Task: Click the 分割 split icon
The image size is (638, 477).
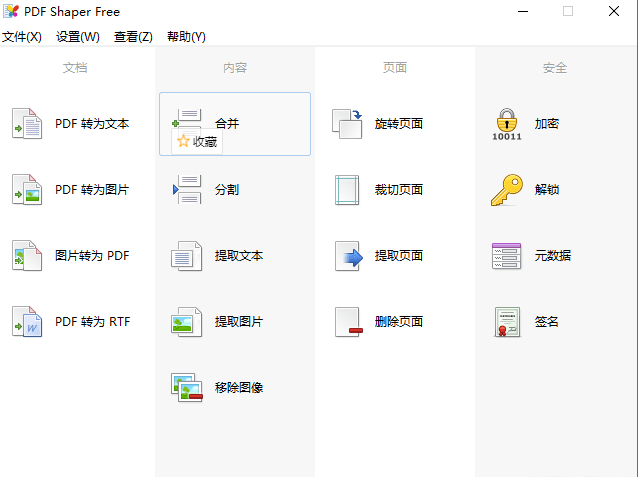Action: (x=187, y=189)
